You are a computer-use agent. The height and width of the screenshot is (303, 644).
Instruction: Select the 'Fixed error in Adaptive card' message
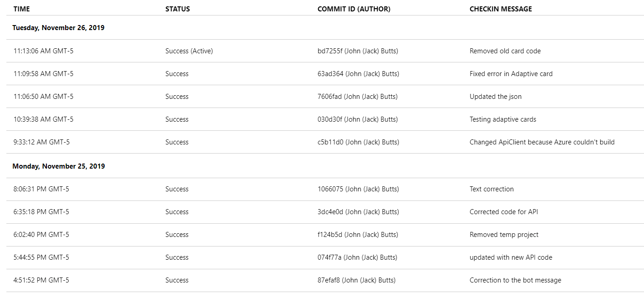click(x=511, y=74)
